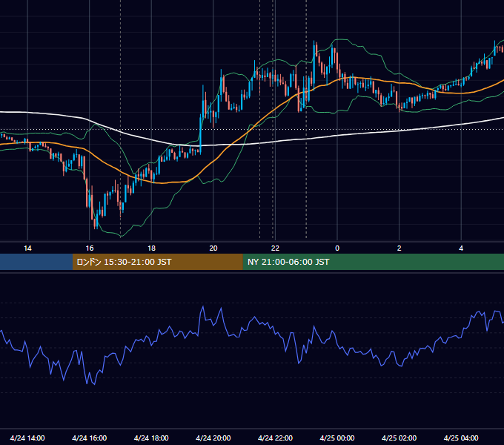Image resolution: width=504 pixels, height=445 pixels.
Task: Click the '4/24 22:00' date label
Action: pyautogui.click(x=275, y=438)
